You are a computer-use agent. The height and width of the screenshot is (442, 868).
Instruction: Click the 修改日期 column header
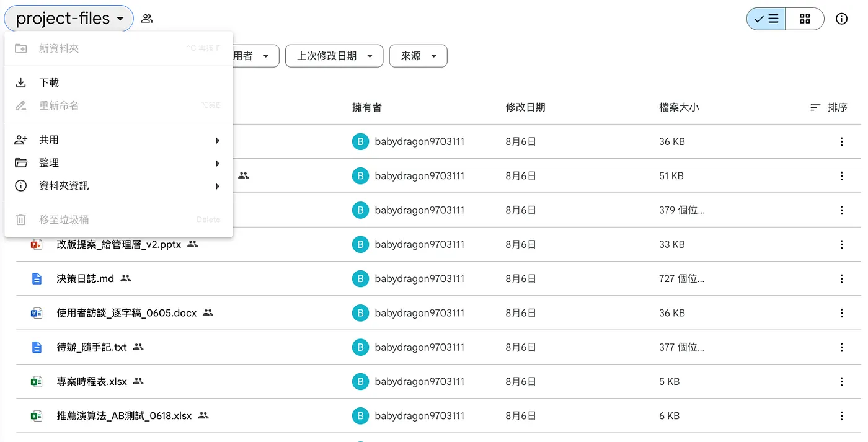click(x=525, y=107)
